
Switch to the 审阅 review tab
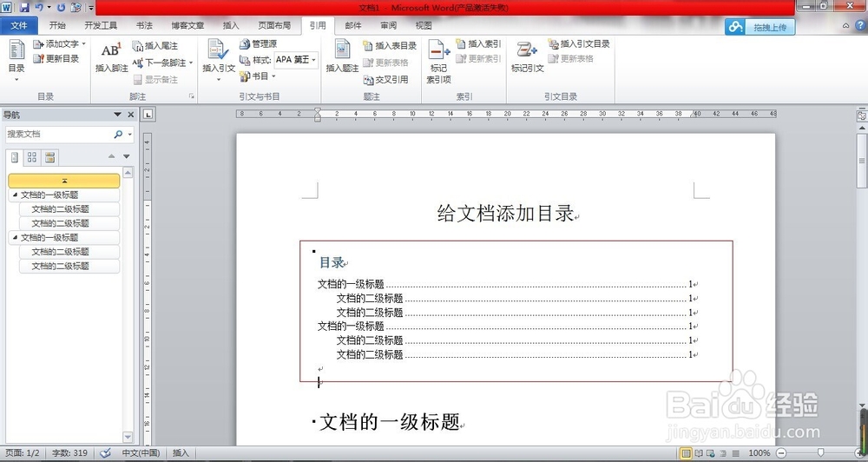(x=388, y=25)
